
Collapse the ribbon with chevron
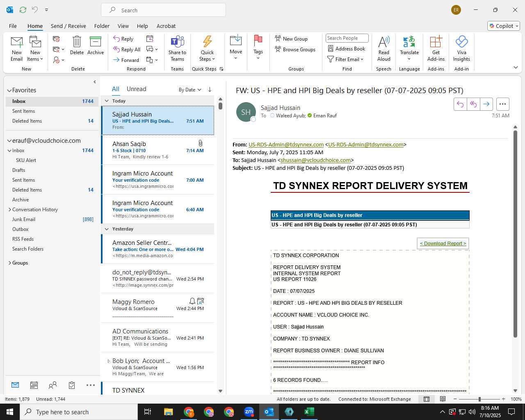[x=516, y=67]
